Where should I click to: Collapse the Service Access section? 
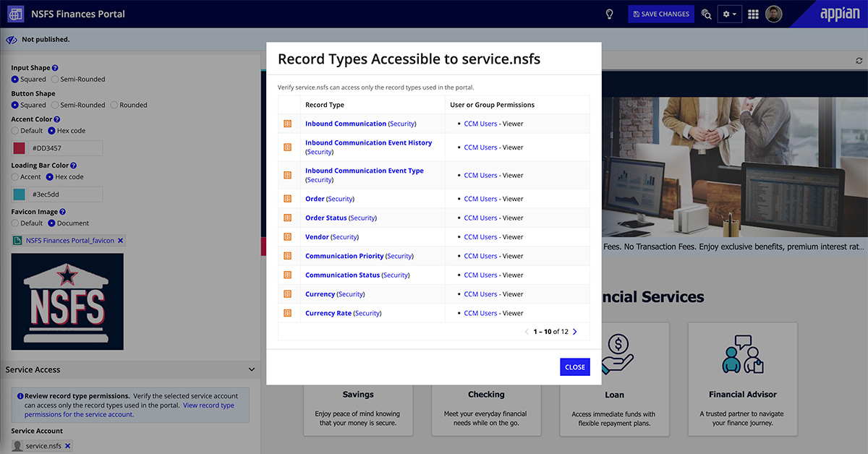click(x=252, y=369)
